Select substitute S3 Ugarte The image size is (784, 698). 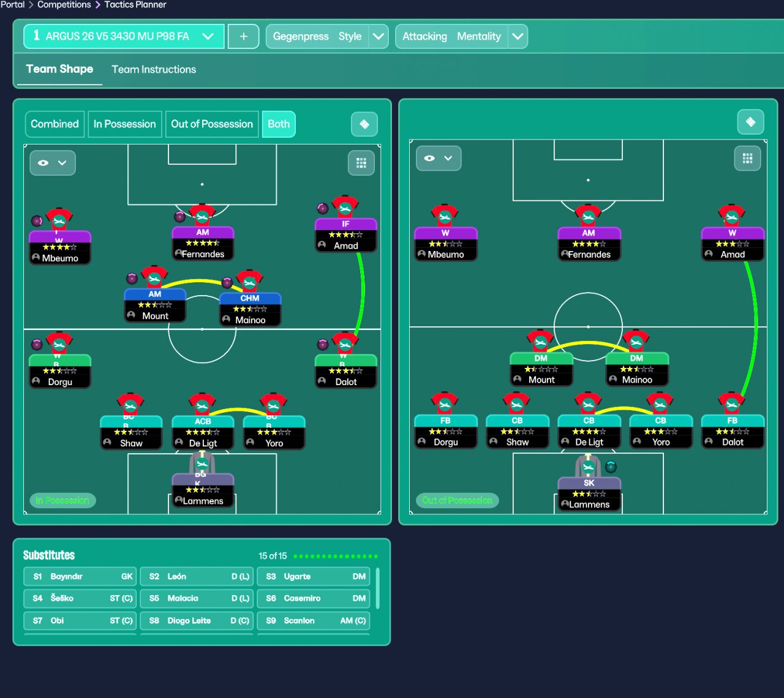pos(314,576)
